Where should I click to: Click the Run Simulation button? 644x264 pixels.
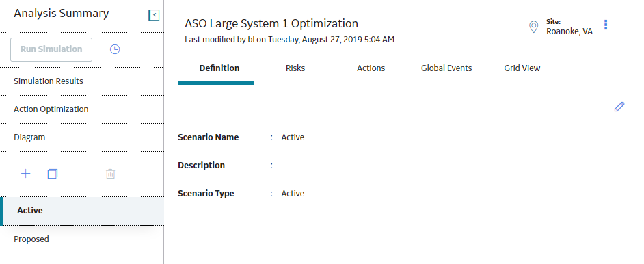tap(51, 49)
